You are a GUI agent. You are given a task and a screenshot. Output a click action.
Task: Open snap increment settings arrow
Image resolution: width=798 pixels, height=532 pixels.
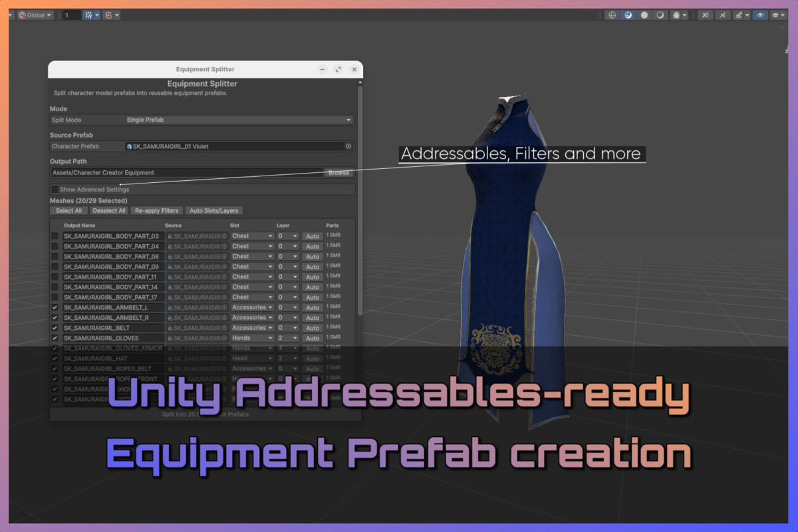tap(117, 15)
